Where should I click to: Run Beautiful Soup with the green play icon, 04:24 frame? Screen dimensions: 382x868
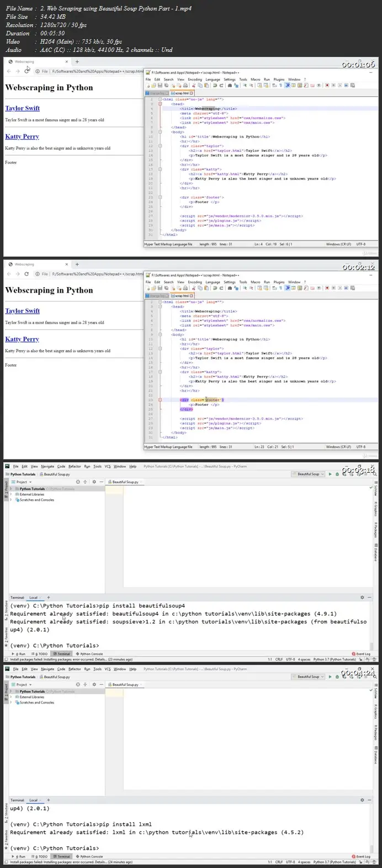pyautogui.click(x=330, y=676)
